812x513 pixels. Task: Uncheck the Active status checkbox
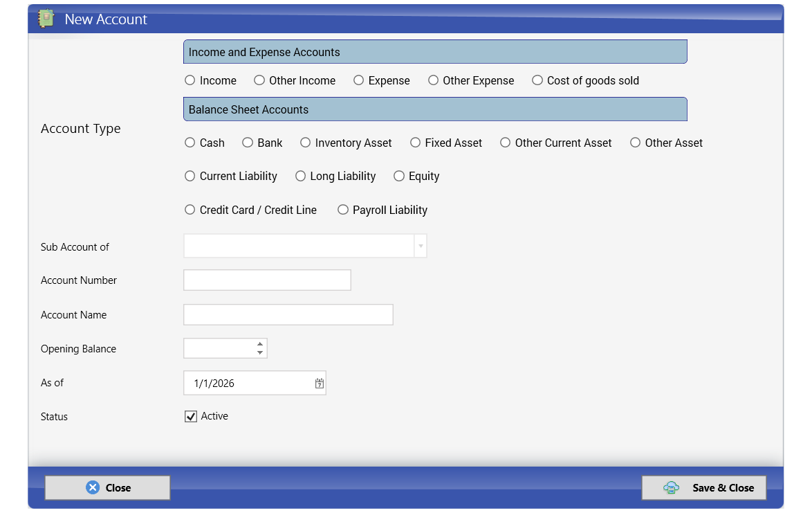click(x=191, y=417)
